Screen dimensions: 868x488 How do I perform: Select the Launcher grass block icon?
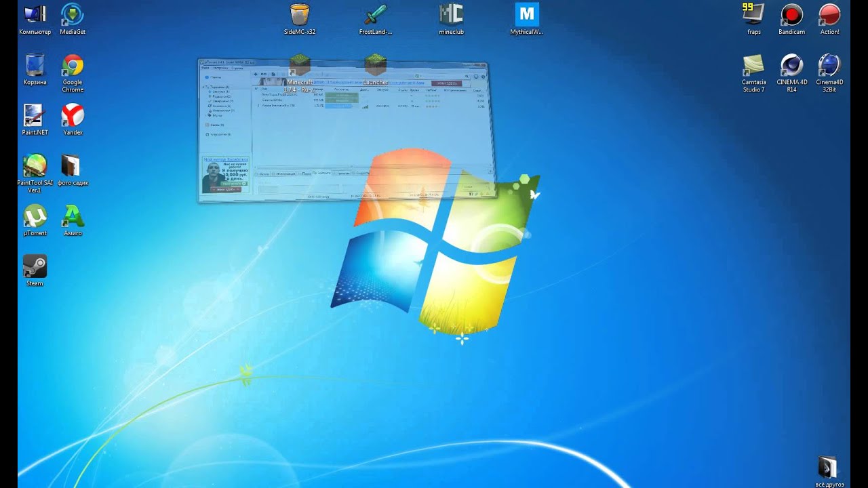[x=375, y=65]
